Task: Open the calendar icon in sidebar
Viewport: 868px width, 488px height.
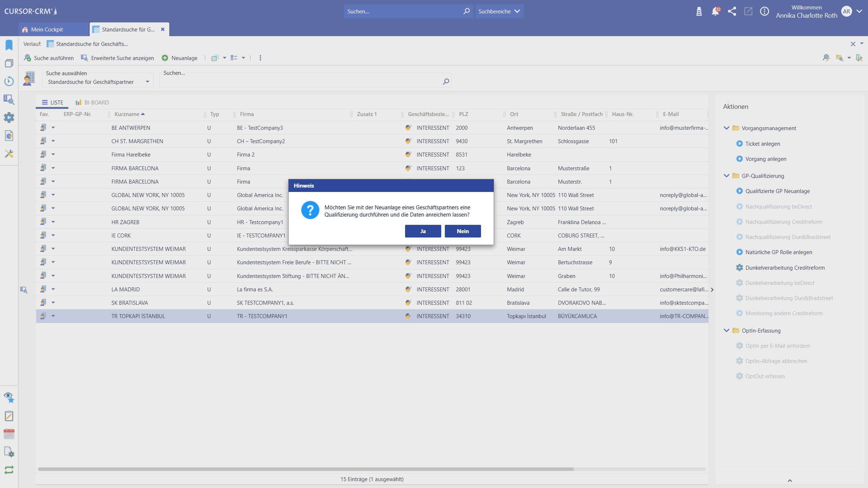Action: coord(9,434)
